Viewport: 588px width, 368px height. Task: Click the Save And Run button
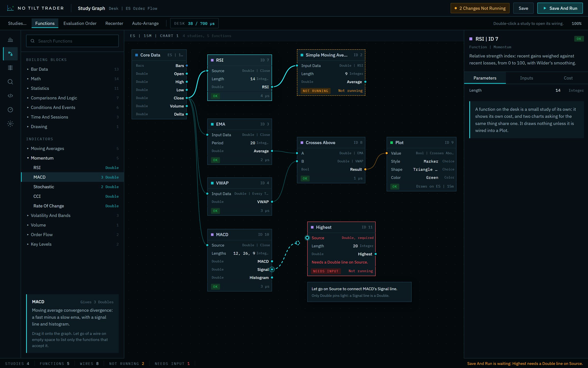coord(560,8)
